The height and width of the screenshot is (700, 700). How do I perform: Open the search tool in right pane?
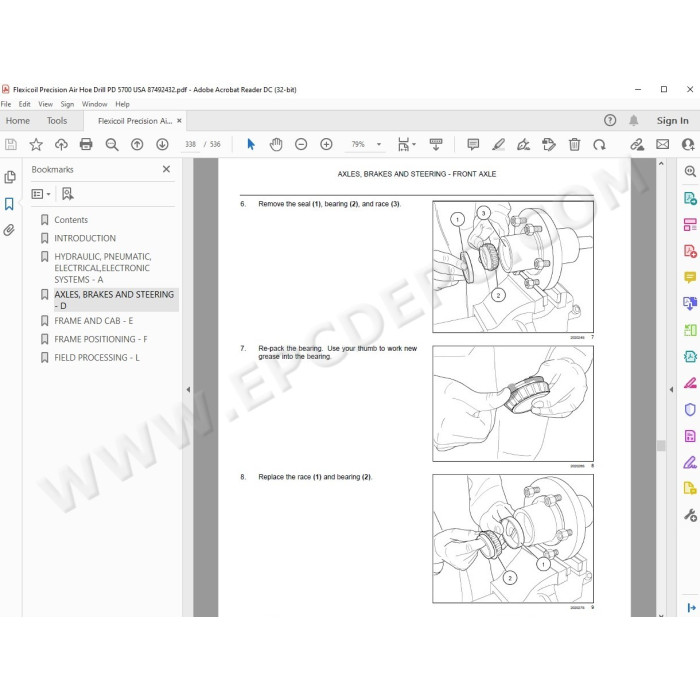pos(690,171)
